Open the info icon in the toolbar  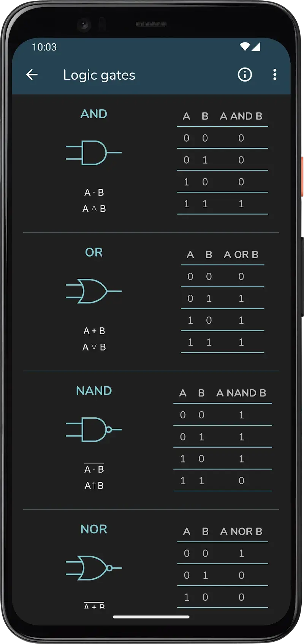pyautogui.click(x=245, y=75)
